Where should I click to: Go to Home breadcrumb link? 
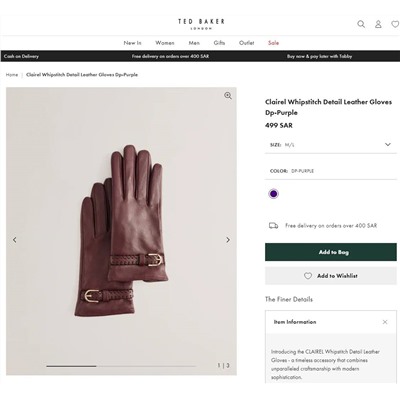pos(12,75)
